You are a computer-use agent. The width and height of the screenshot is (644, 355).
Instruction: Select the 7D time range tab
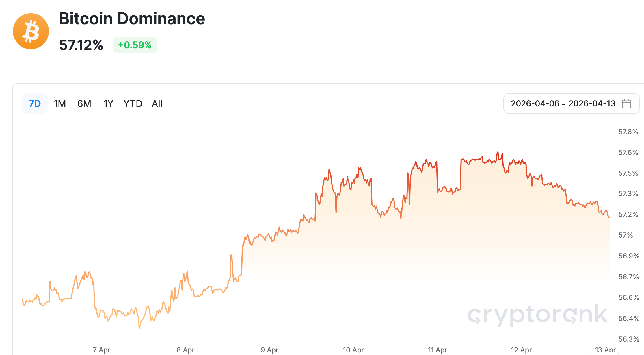pos(35,103)
